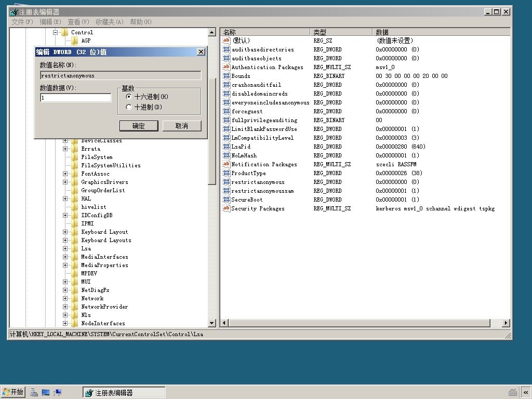Confirm the DWORD edit with 确定
This screenshot has width=532, height=399.
coord(139,126)
